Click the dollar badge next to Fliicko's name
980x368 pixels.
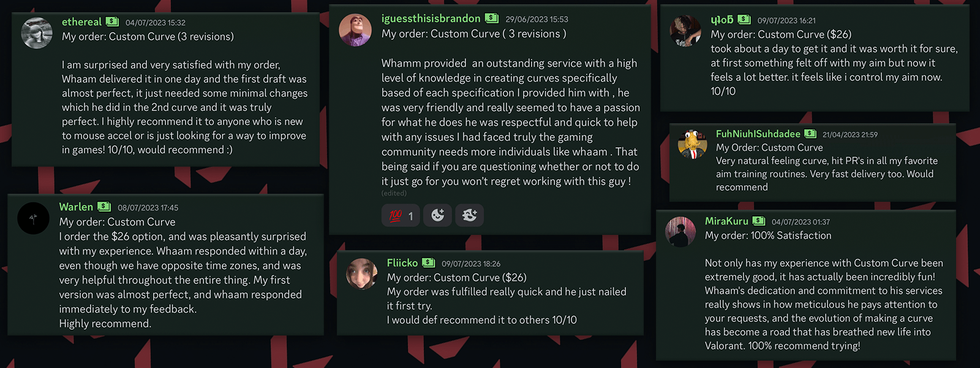[x=431, y=263]
